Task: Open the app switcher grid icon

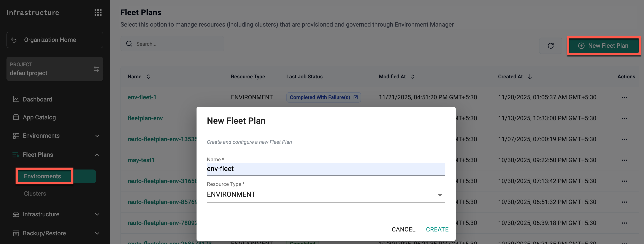Action: click(98, 13)
